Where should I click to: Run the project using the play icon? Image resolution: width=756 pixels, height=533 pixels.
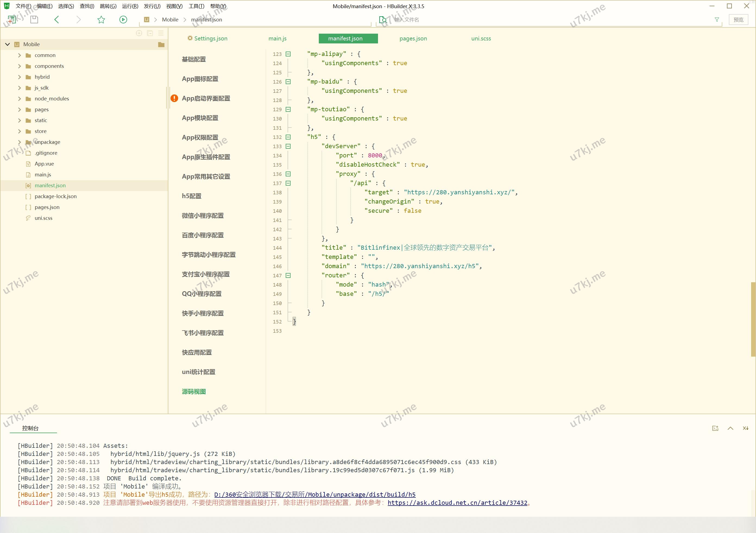[123, 20]
